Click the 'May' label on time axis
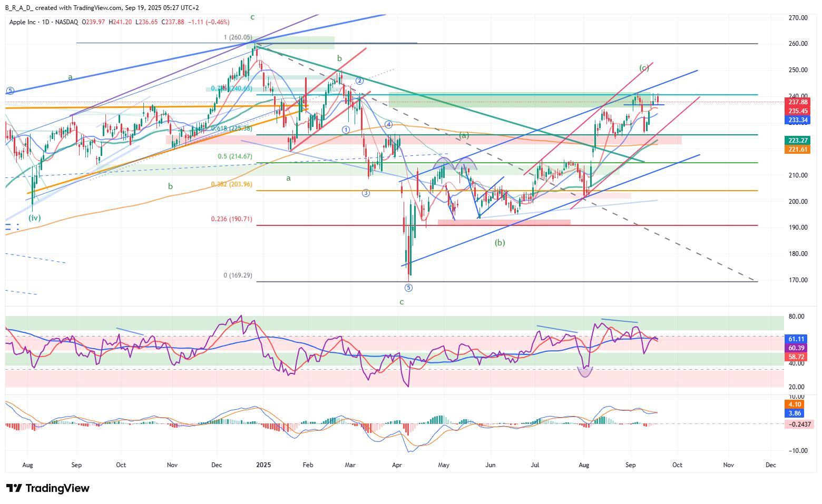The image size is (822, 504). tap(444, 465)
